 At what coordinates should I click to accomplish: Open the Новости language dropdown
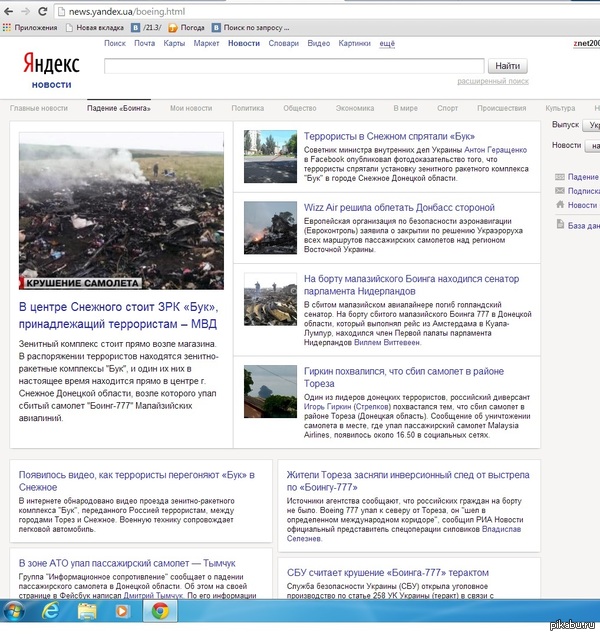click(x=592, y=145)
